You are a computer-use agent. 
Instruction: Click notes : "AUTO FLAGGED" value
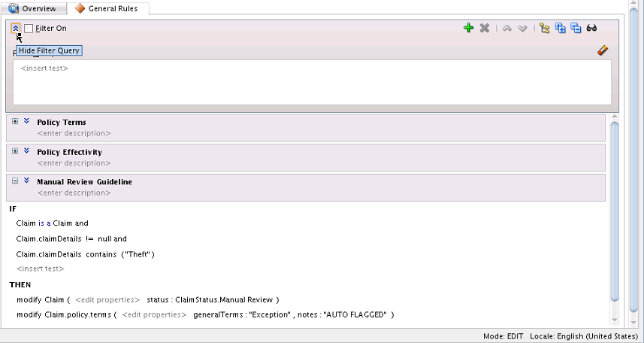tap(342, 314)
